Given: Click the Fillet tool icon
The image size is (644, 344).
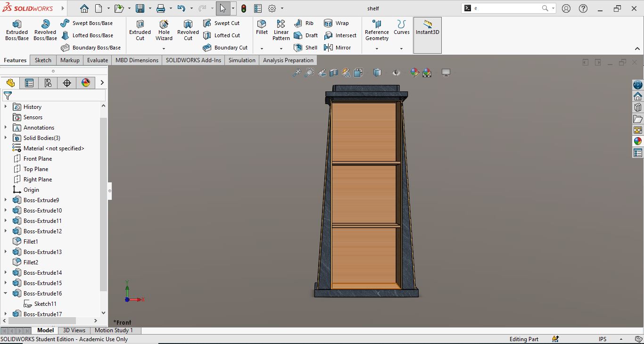Looking at the screenshot, I should 262,24.
